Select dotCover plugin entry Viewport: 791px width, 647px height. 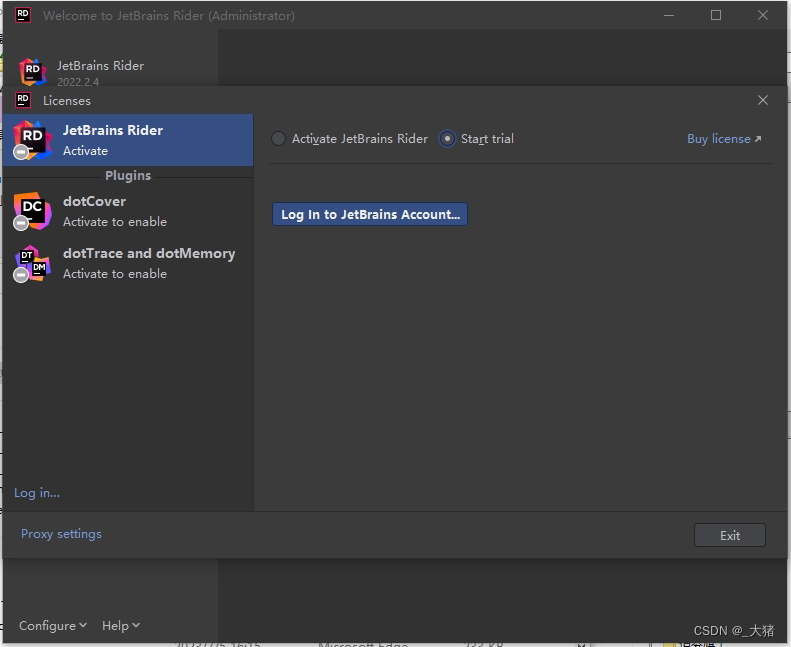[x=128, y=211]
